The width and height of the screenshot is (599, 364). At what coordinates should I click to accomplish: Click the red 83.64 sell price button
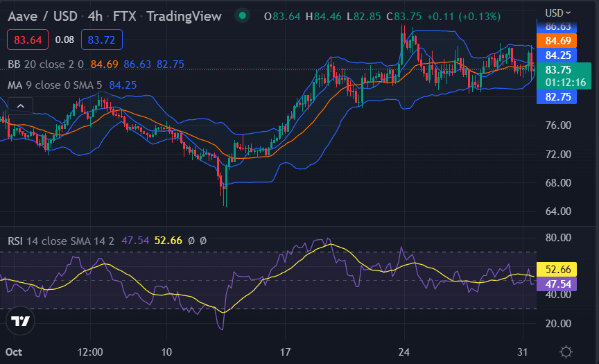[28, 40]
